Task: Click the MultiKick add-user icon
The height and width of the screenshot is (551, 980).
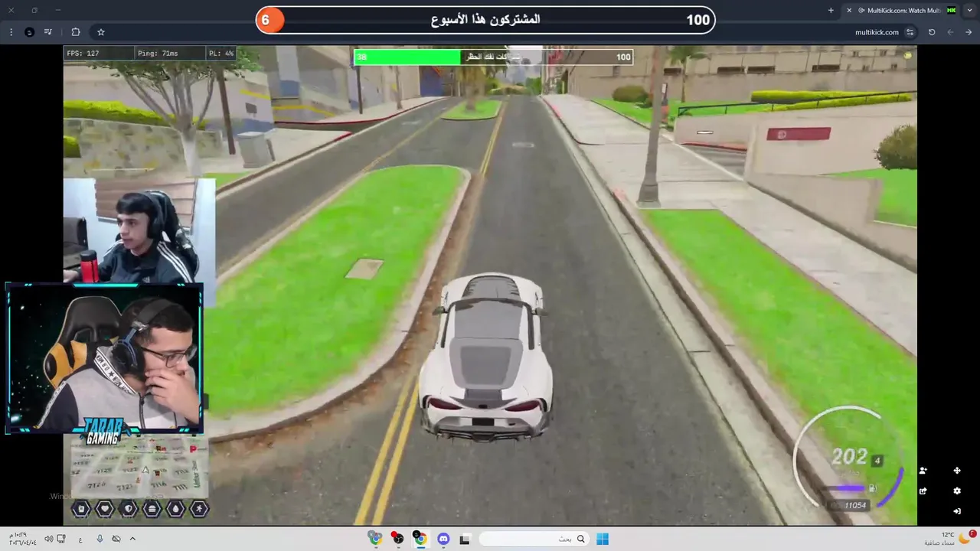Action: coord(923,471)
